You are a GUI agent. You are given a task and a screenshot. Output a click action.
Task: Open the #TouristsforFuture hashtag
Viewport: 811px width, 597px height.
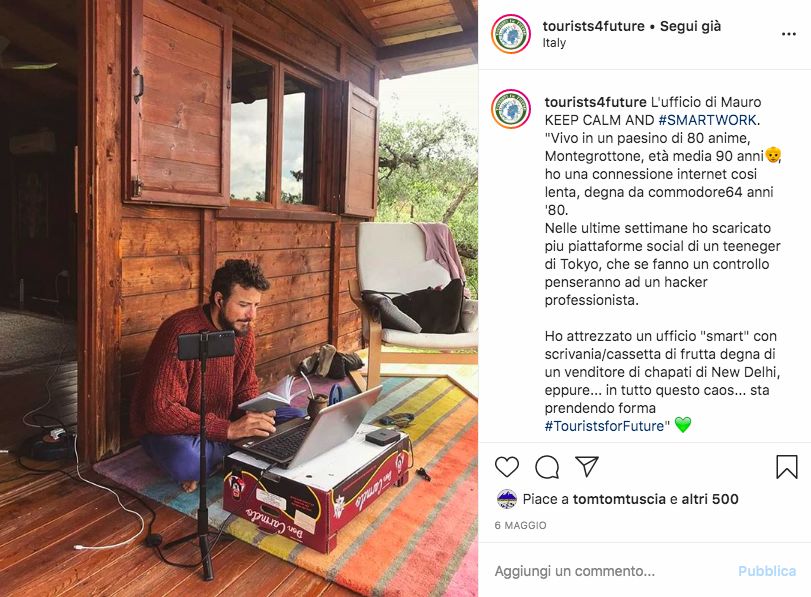pyautogui.click(x=604, y=426)
